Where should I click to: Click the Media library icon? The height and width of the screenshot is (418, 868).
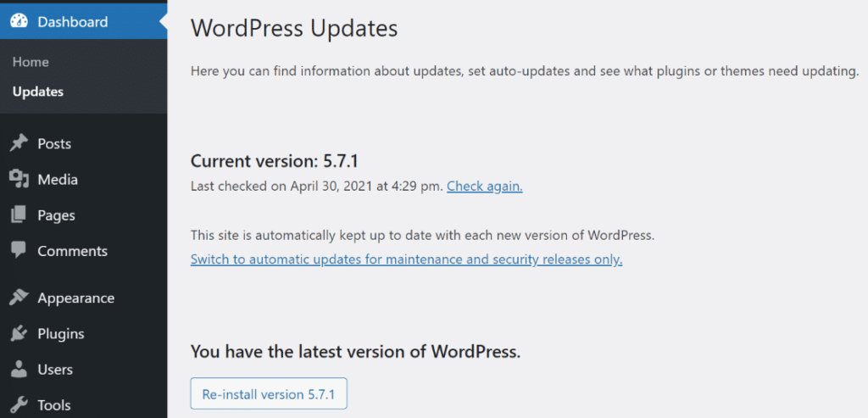19,180
